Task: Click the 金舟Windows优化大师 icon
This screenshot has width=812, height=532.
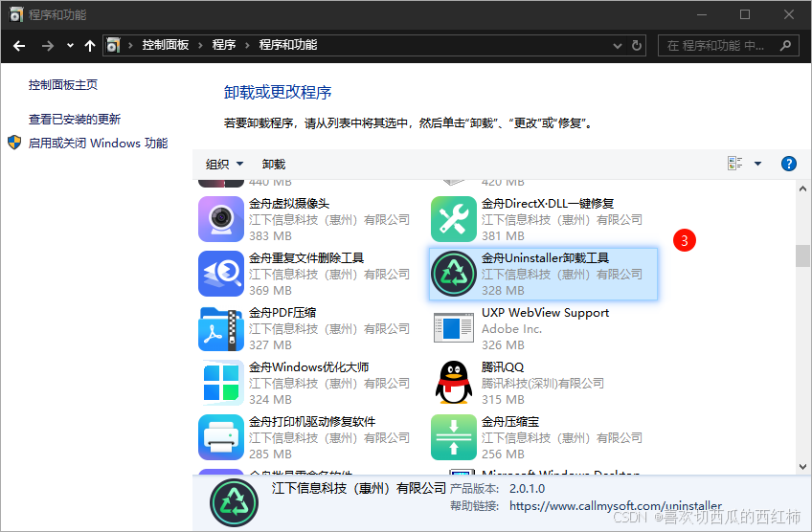Action: tap(221, 383)
